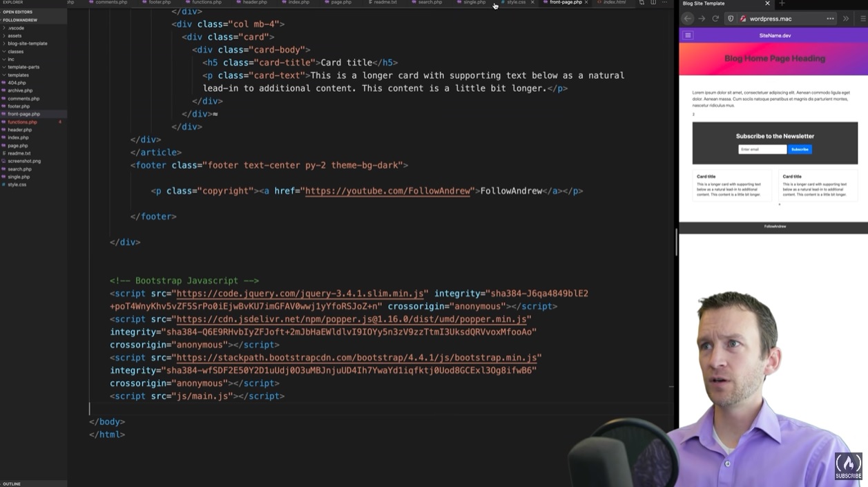
Task: Open the editor's more actions ellipsis
Action: pos(664,3)
